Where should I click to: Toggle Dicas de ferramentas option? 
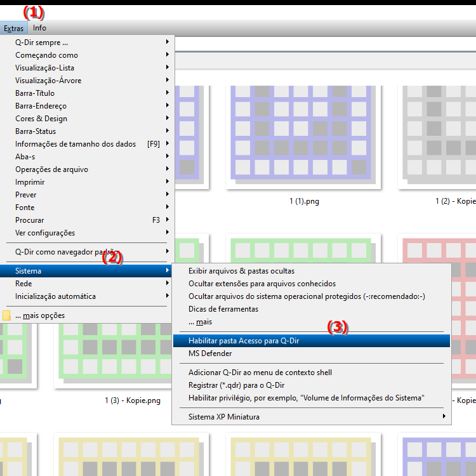click(312, 309)
